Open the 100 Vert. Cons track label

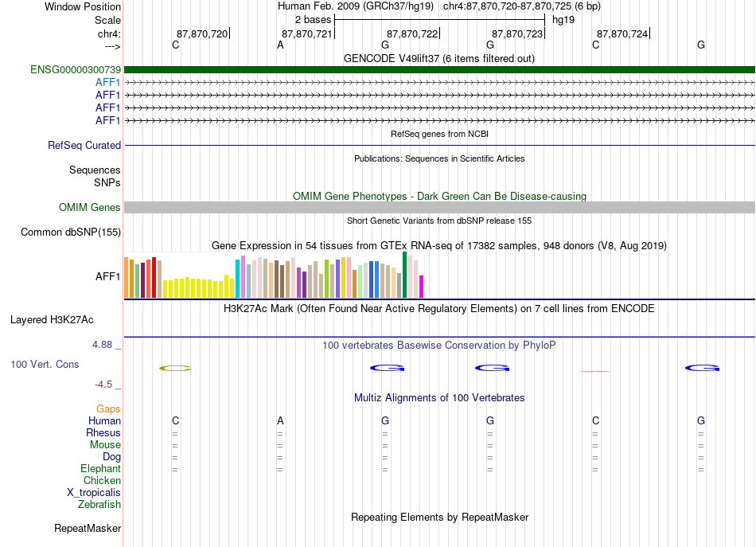pos(45,365)
